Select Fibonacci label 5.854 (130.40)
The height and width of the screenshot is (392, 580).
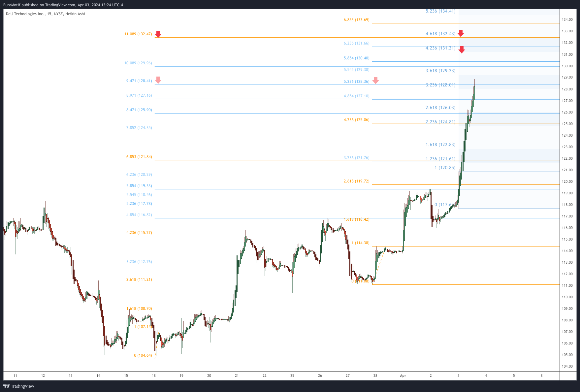[357, 58]
